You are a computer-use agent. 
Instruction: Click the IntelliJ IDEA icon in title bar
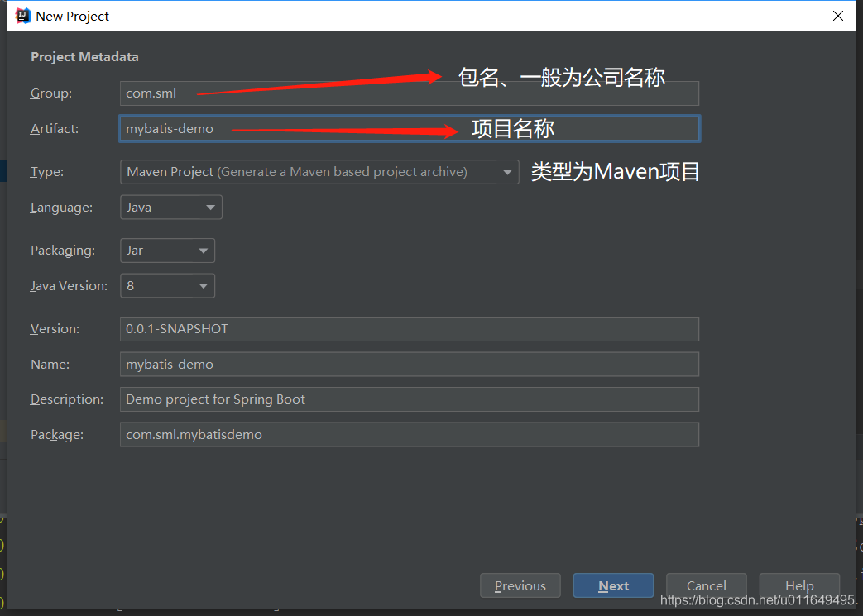(x=22, y=16)
